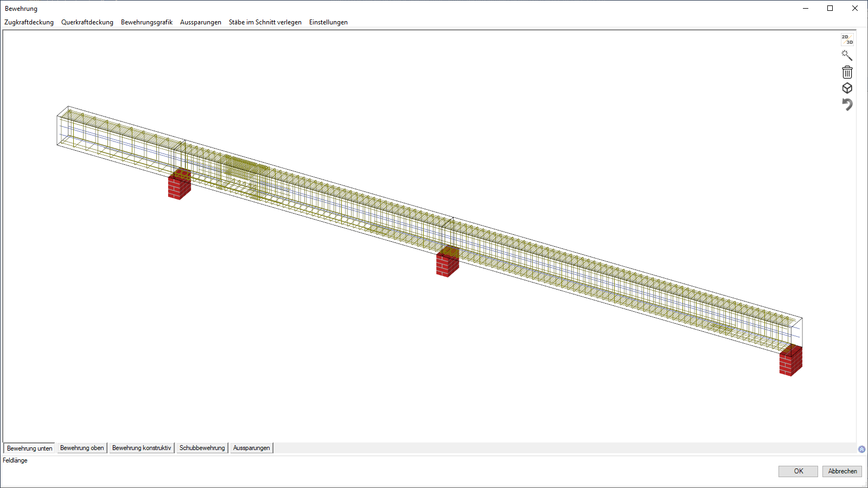Screen dimensions: 868x488
Task: Minimize the Bewehrung window
Action: pyautogui.click(x=806, y=8)
